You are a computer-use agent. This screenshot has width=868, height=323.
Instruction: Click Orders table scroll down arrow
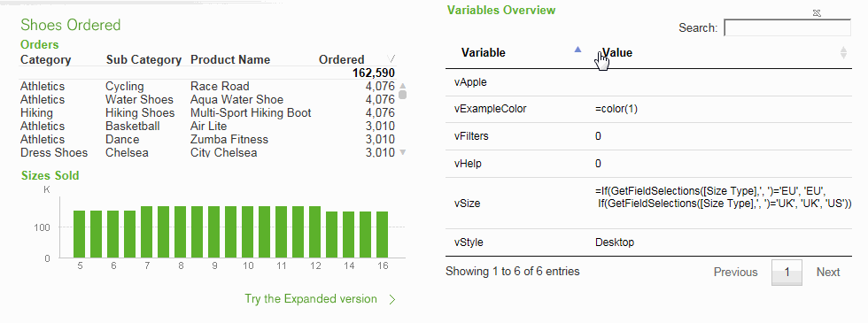click(402, 152)
